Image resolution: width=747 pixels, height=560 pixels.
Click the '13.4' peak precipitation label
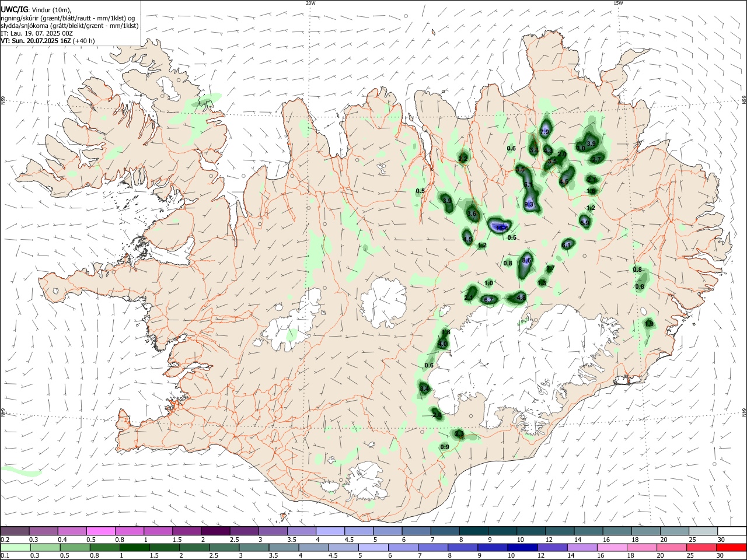[x=501, y=228]
